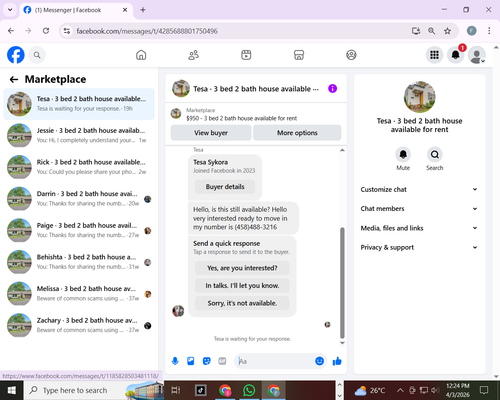The height and width of the screenshot is (400, 500).
Task: Go back using the arrow beside Marketplace
Action: coord(14,79)
